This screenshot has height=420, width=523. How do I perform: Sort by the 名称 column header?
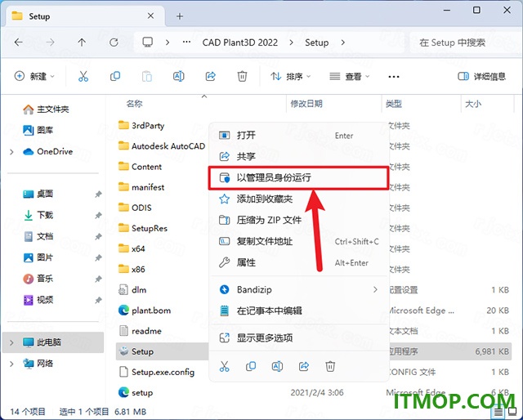(134, 104)
